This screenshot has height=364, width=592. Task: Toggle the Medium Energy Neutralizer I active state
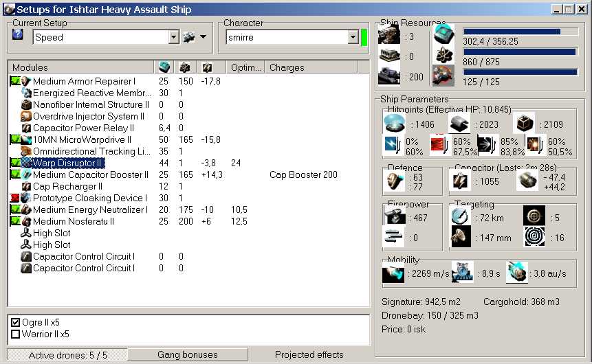click(x=14, y=209)
